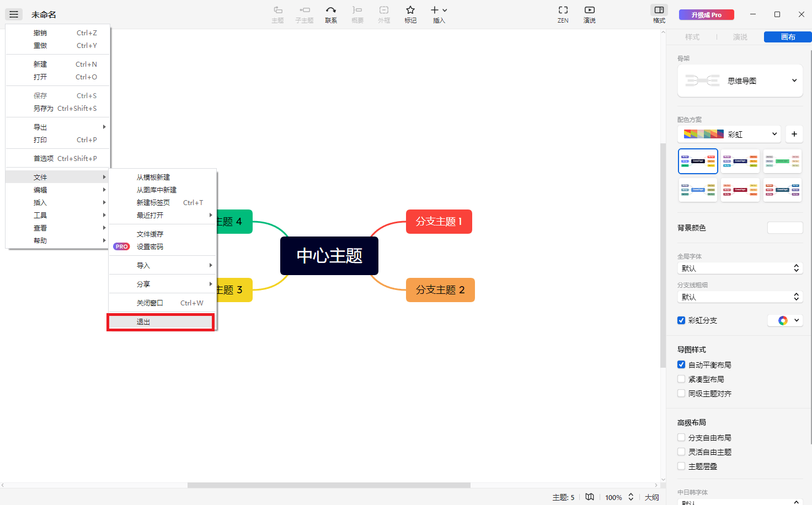Open the 分支线粗细 默认 dropdown
Viewport: 812px width, 505px height.
coord(740,297)
